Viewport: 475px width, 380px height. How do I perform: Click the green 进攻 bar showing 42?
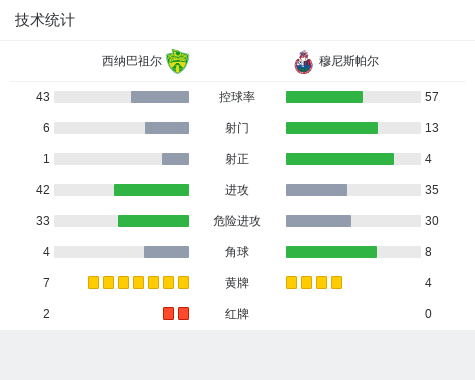(x=151, y=190)
